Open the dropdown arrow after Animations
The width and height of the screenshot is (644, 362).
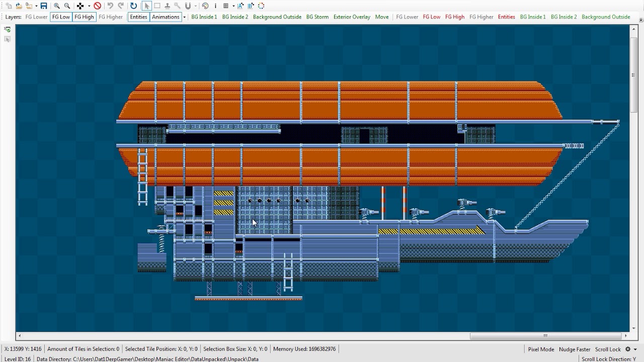(x=185, y=17)
